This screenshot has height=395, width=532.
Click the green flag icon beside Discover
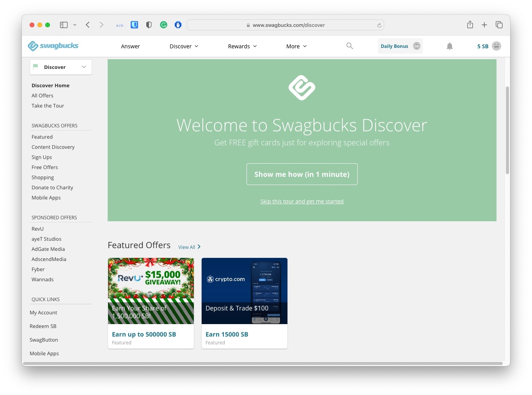pos(35,67)
